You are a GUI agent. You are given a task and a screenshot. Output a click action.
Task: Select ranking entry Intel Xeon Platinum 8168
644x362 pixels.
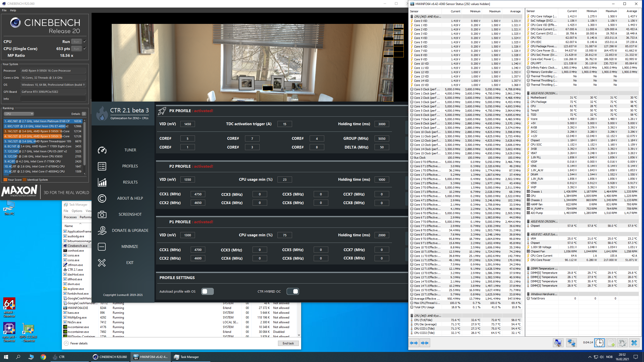pos(43,121)
